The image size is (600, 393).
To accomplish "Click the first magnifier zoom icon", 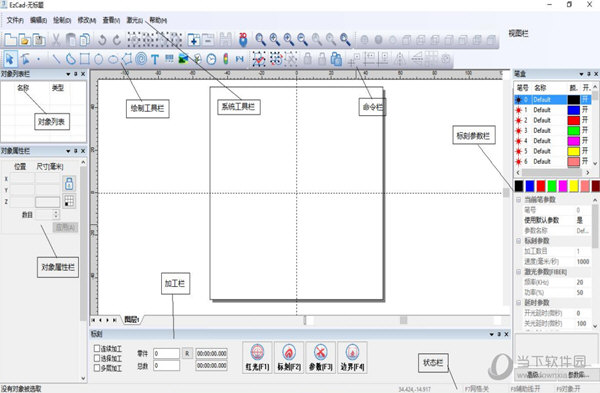I will (x=260, y=39).
